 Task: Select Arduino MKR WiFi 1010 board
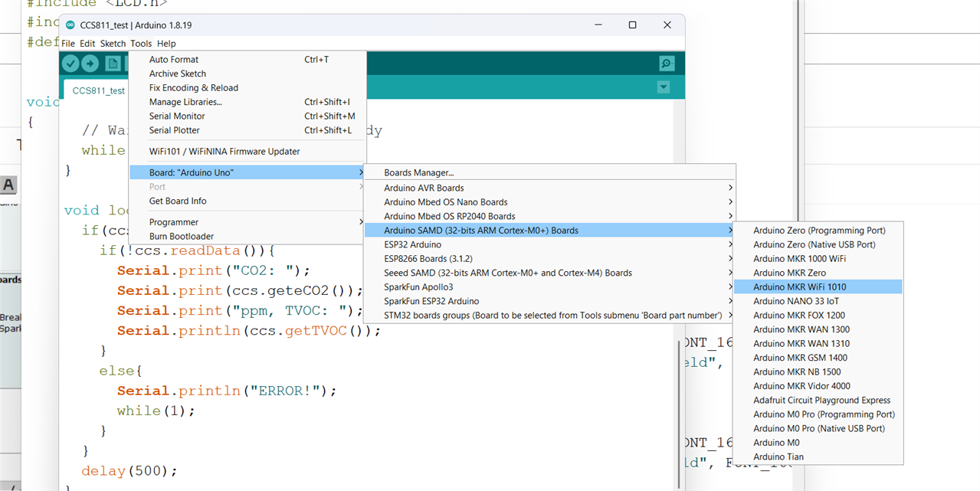click(818, 287)
